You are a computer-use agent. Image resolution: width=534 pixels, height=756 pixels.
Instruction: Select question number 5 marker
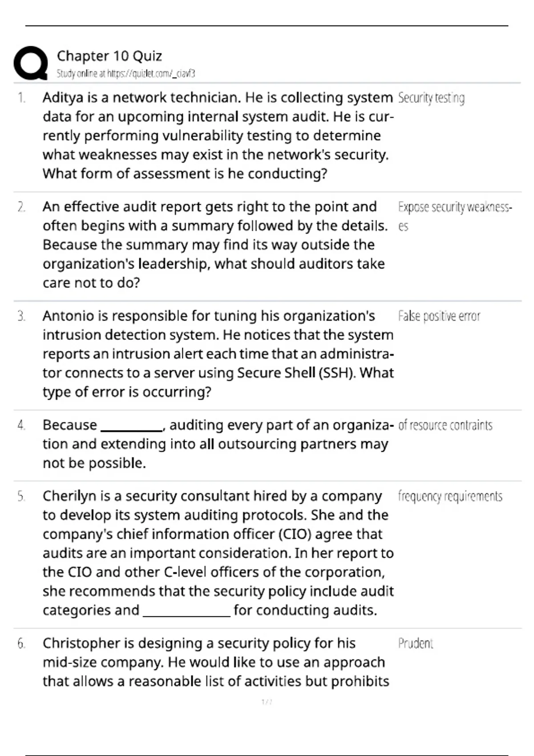click(21, 496)
